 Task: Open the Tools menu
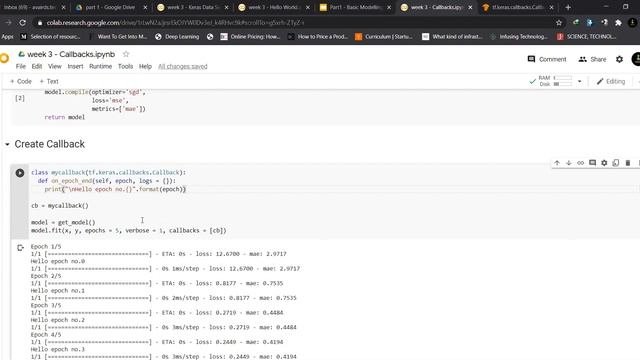(125, 67)
